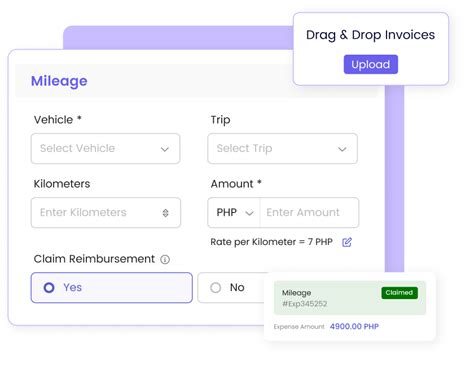The width and height of the screenshot is (474, 374).
Task: Open the Select Vehicle dropdown
Action: tap(106, 149)
